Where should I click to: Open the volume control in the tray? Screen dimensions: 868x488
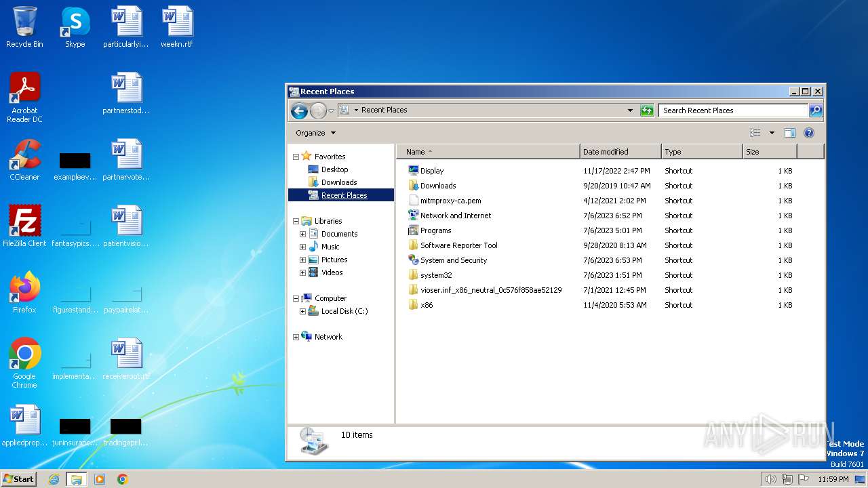[x=770, y=479]
